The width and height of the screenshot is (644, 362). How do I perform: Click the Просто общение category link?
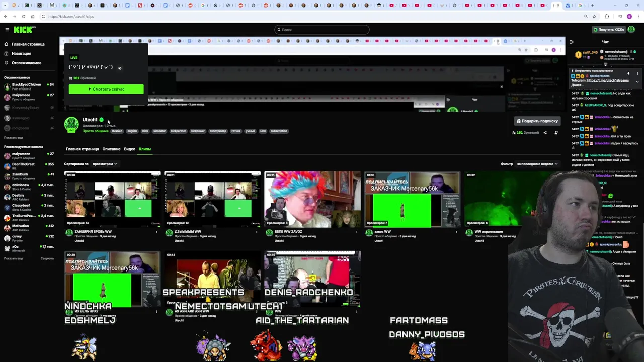95,131
